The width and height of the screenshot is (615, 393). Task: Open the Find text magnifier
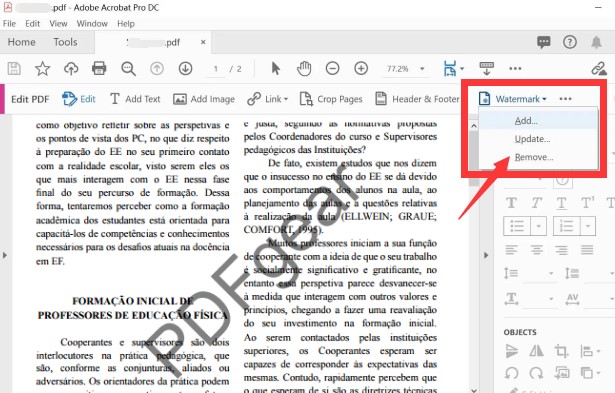[x=128, y=69]
